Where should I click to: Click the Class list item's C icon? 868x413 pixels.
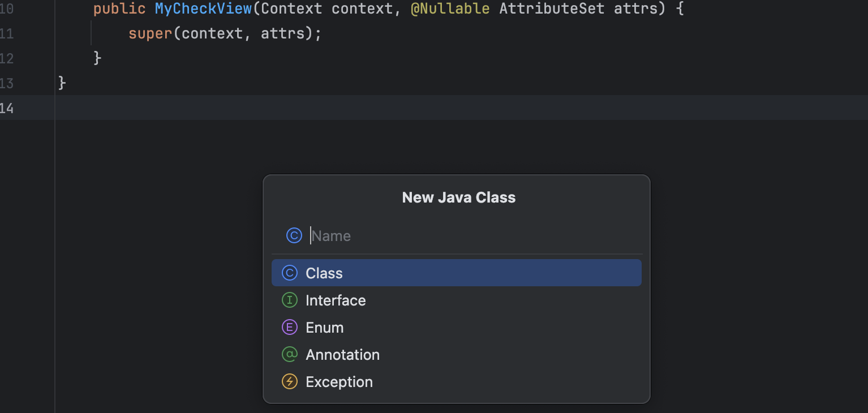coord(289,273)
